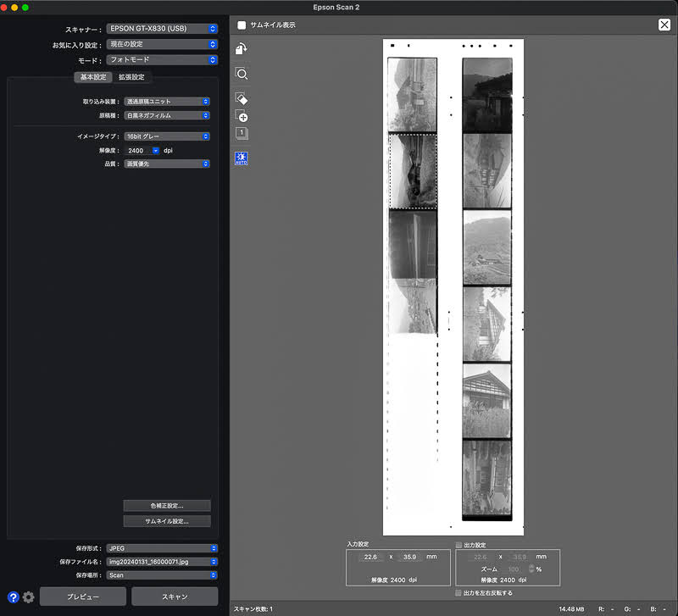
Task: Open help with the question mark icon
Action: [x=14, y=597]
